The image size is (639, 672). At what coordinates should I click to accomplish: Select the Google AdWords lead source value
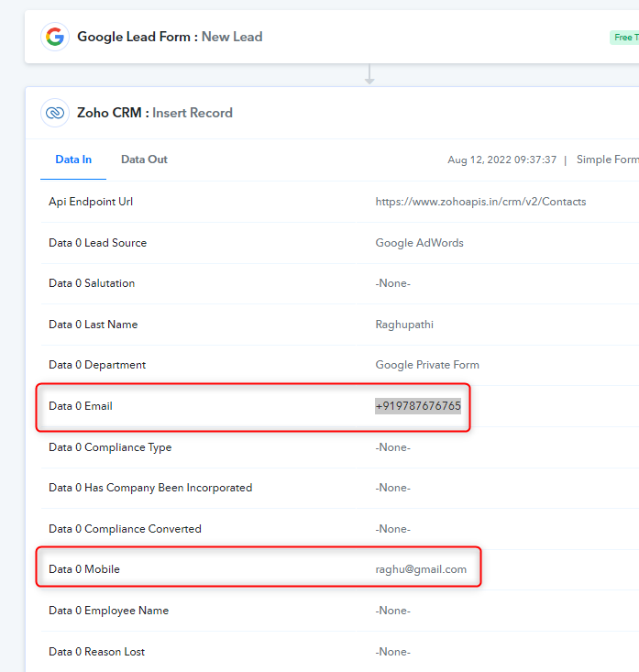coord(419,243)
